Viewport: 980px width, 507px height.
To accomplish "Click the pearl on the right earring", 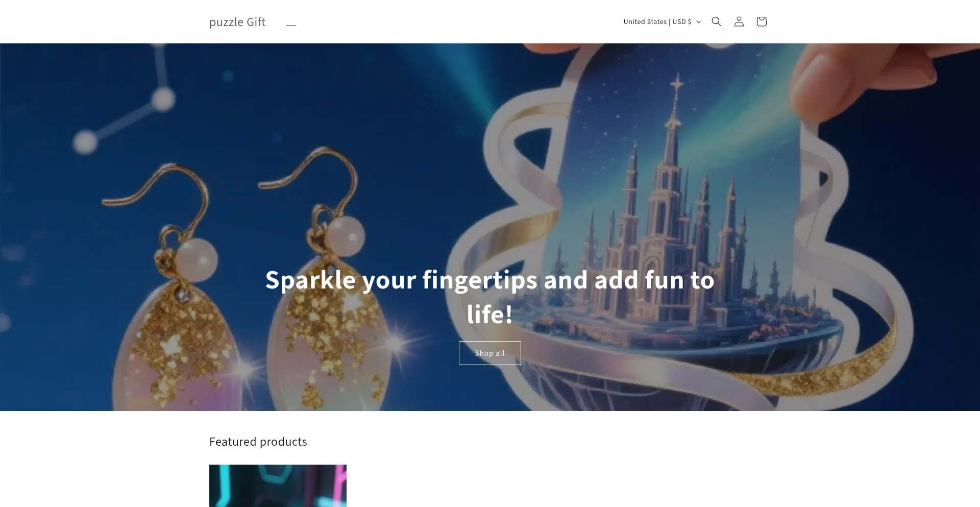I will pyautogui.click(x=345, y=236).
